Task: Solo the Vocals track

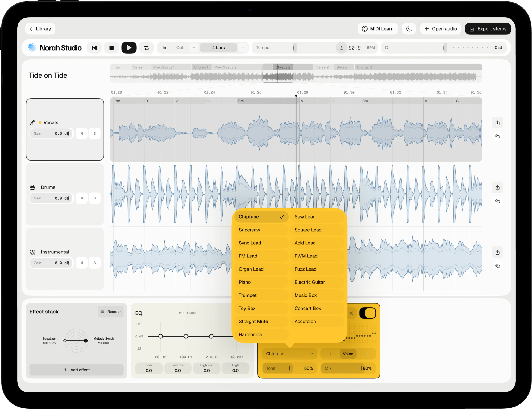Action: (x=95, y=134)
